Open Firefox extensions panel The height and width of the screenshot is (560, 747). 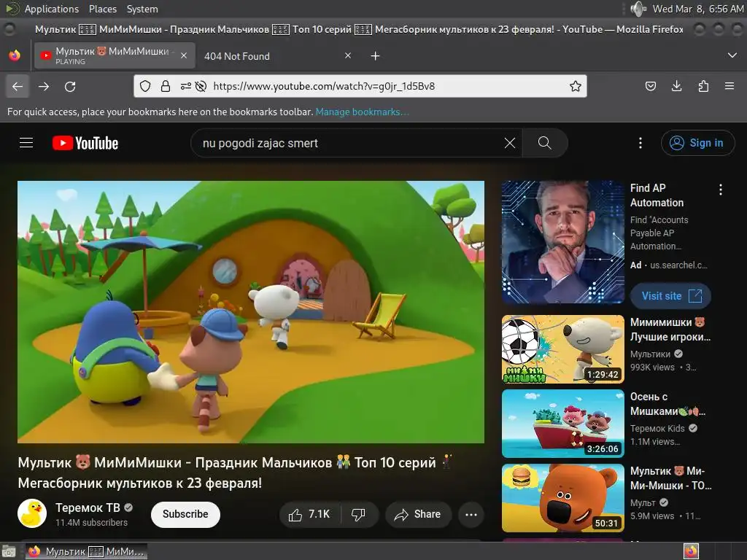[703, 86]
